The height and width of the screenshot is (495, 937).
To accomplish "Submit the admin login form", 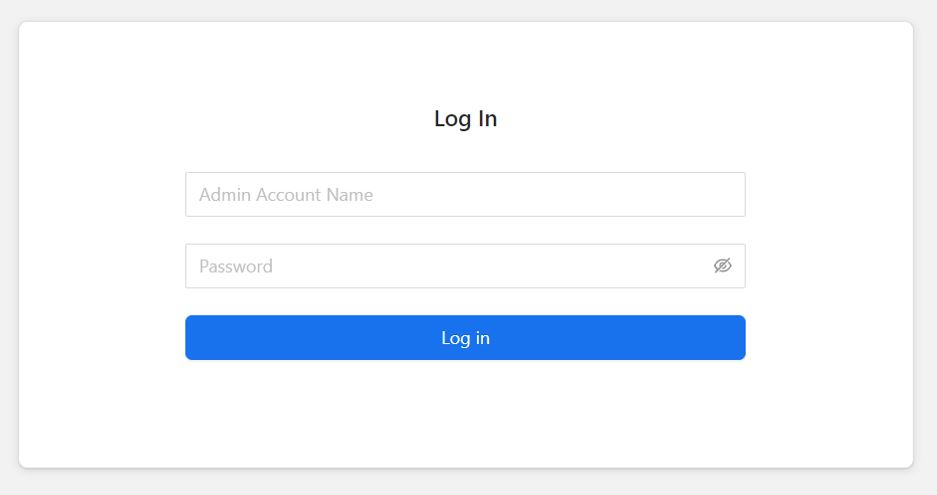I will tap(465, 338).
